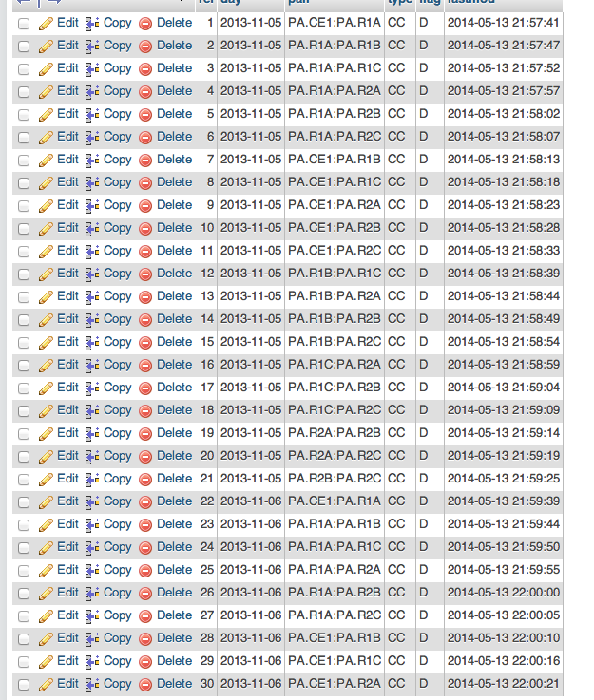Viewport: 594px width, 700px height.
Task: Tick the checkbox for row 2
Action: 24,46
